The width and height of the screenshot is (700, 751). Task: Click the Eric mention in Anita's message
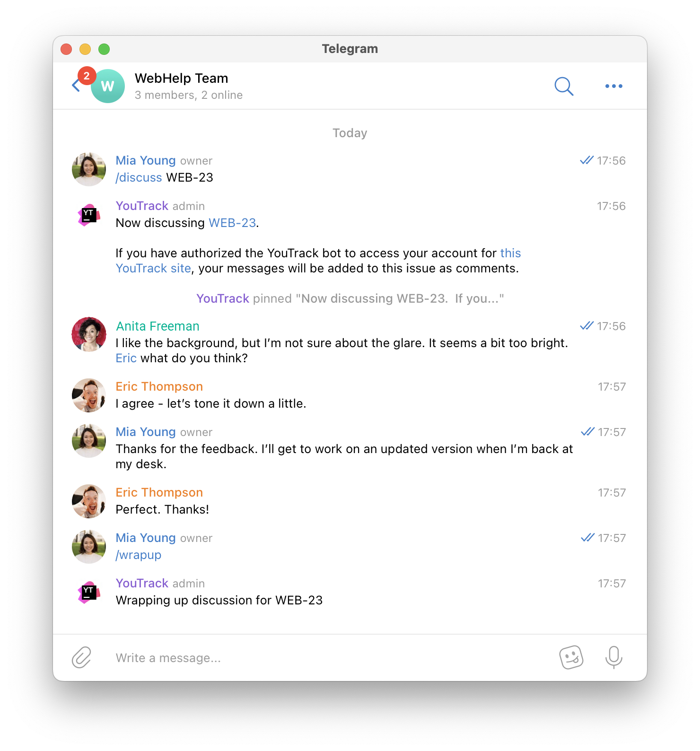click(x=126, y=358)
